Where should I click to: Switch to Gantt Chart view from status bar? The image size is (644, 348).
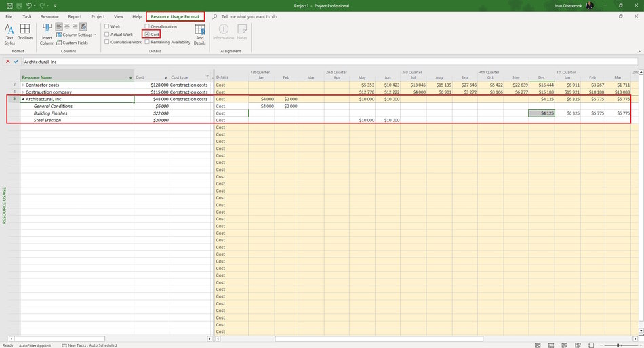pyautogui.click(x=538, y=345)
